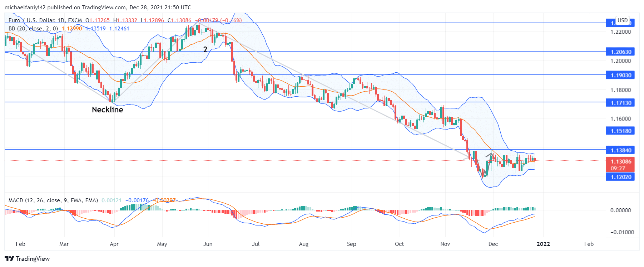Click the Apr label on the time axis
The image size is (644, 267).
(x=114, y=244)
